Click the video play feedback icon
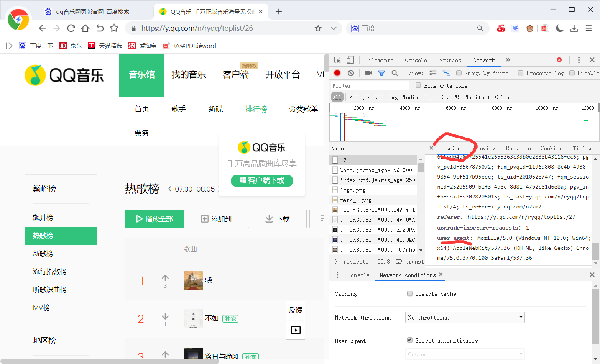Viewport: 600px width, 364px height. click(296, 330)
